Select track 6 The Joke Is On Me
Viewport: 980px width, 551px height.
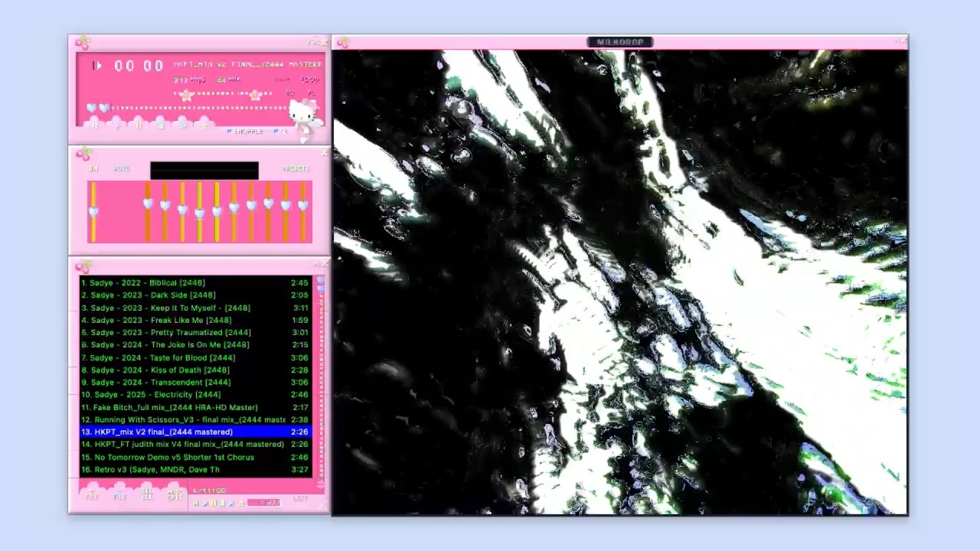pos(195,344)
